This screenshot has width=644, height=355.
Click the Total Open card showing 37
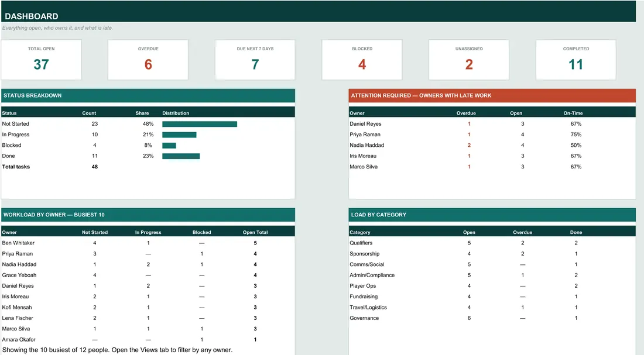coord(41,60)
